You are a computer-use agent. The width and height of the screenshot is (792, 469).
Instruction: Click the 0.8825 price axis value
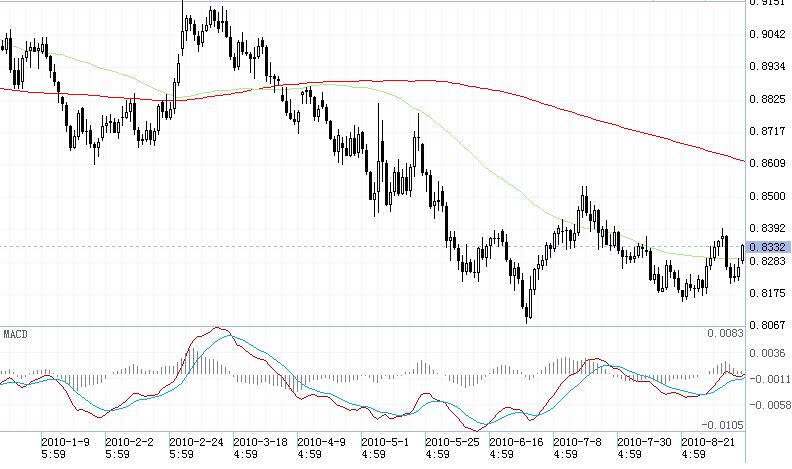(768, 98)
